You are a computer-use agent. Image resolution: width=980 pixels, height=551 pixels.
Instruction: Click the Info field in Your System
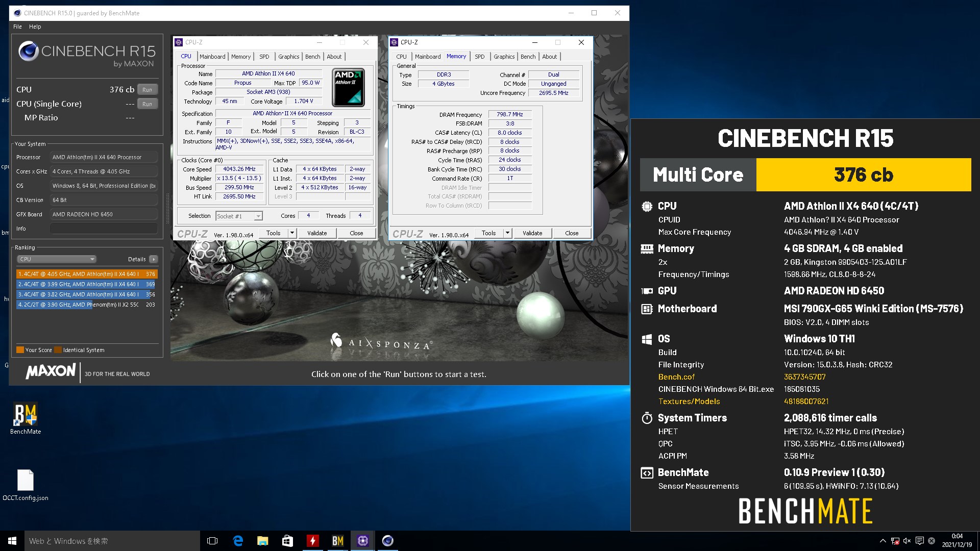click(x=104, y=229)
